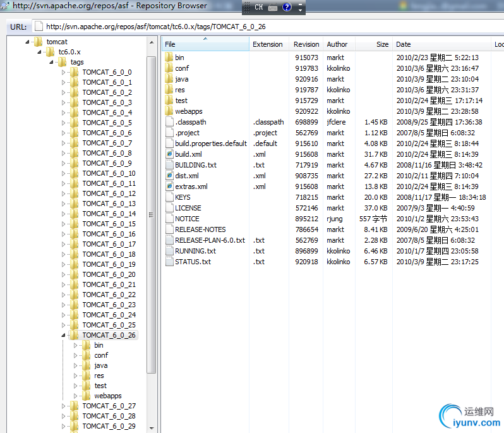
Task: Click the BUILDING.txt text file icon
Action: tap(169, 165)
